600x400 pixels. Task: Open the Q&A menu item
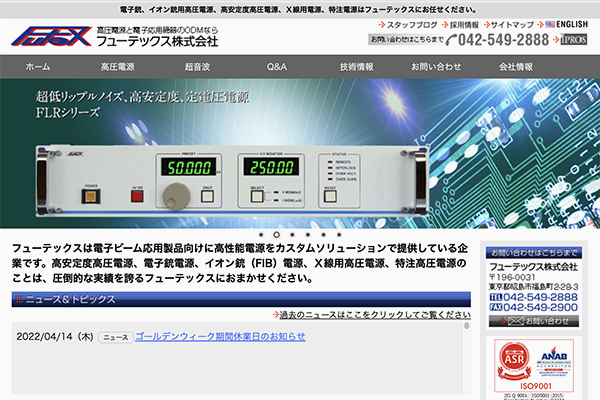pos(277,67)
